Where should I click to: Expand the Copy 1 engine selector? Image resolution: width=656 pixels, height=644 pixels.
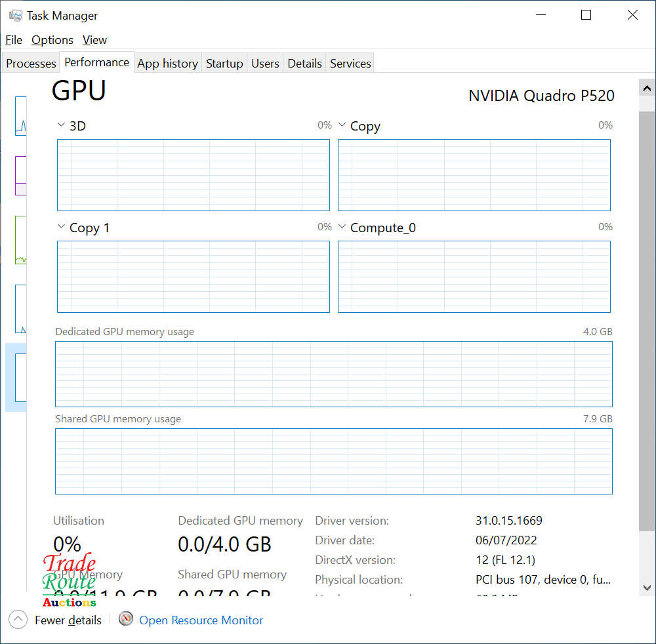62,227
